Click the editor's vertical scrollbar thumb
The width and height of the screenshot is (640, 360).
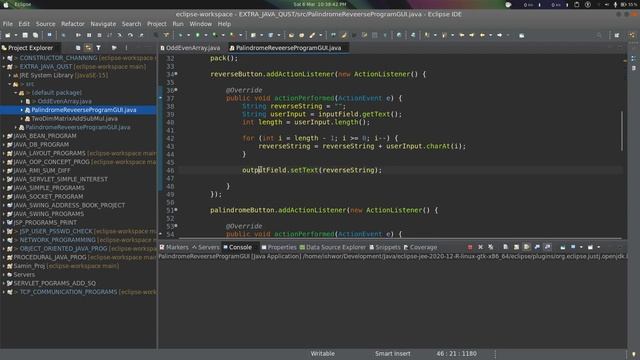click(x=622, y=131)
